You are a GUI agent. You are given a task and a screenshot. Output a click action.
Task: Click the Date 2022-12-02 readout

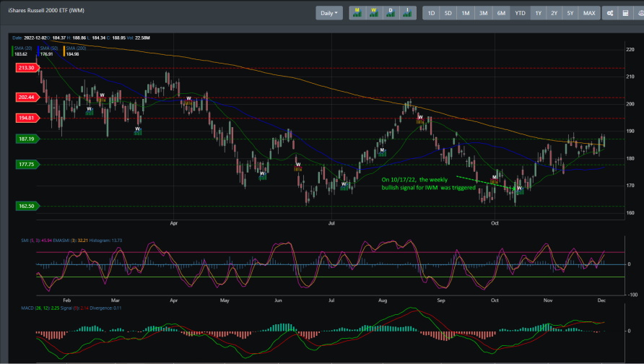tap(30, 38)
